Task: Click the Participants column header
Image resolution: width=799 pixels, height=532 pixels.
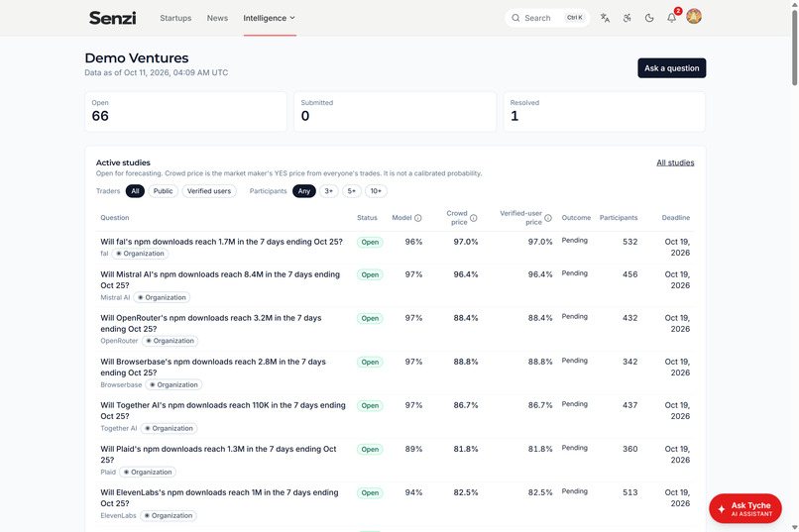Action: pos(619,217)
